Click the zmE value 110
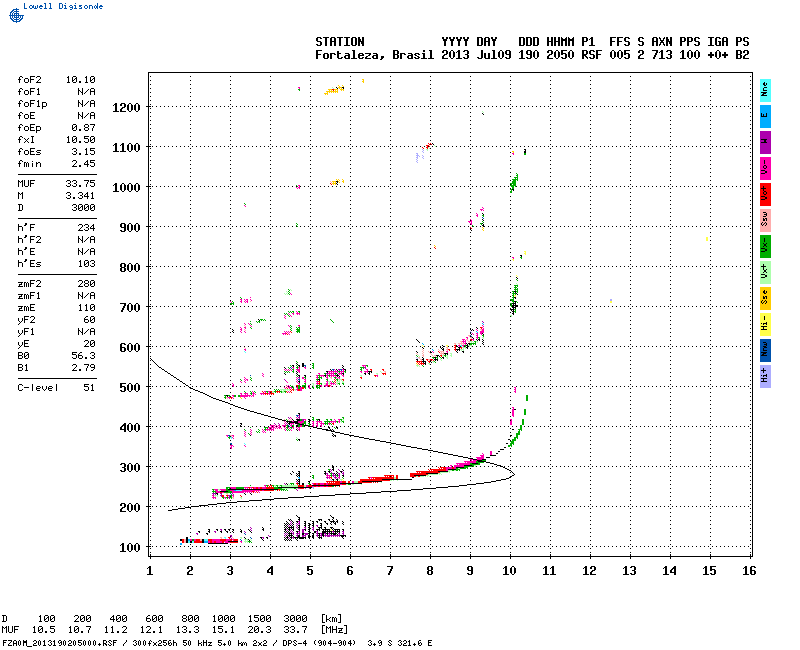 coord(86,308)
